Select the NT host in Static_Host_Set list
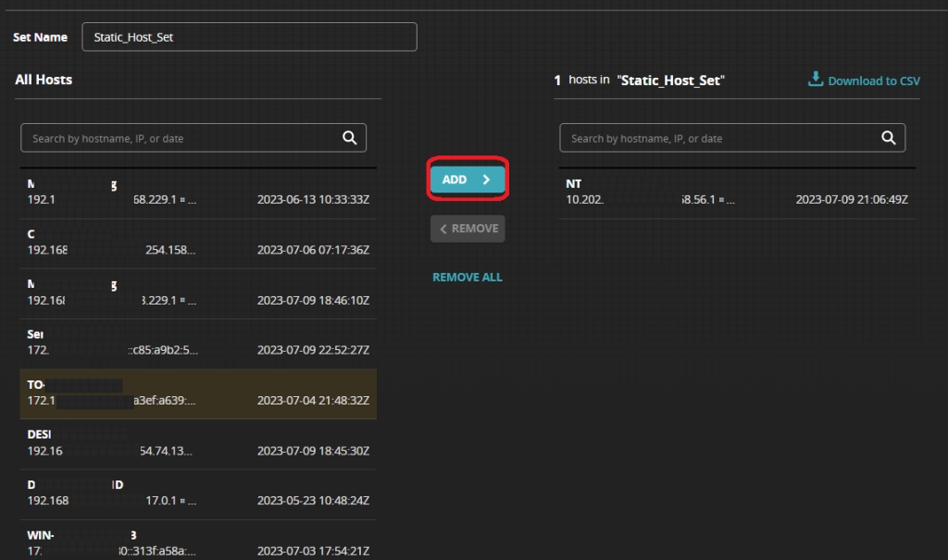The width and height of the screenshot is (948, 560). click(737, 193)
